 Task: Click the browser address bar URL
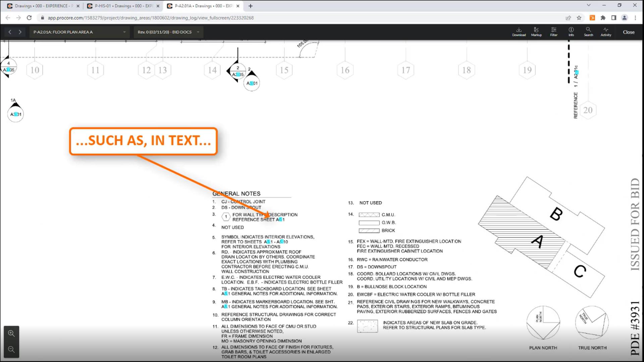click(x=151, y=18)
